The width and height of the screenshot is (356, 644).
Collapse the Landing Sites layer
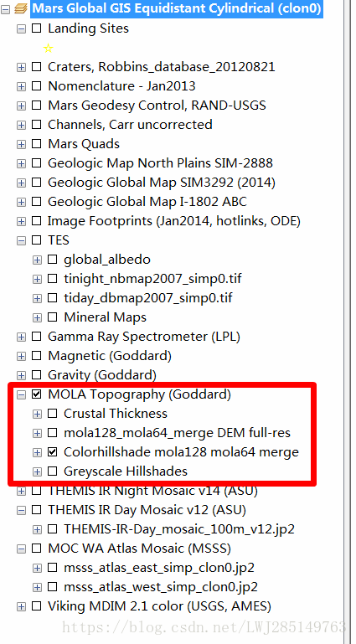(21, 28)
